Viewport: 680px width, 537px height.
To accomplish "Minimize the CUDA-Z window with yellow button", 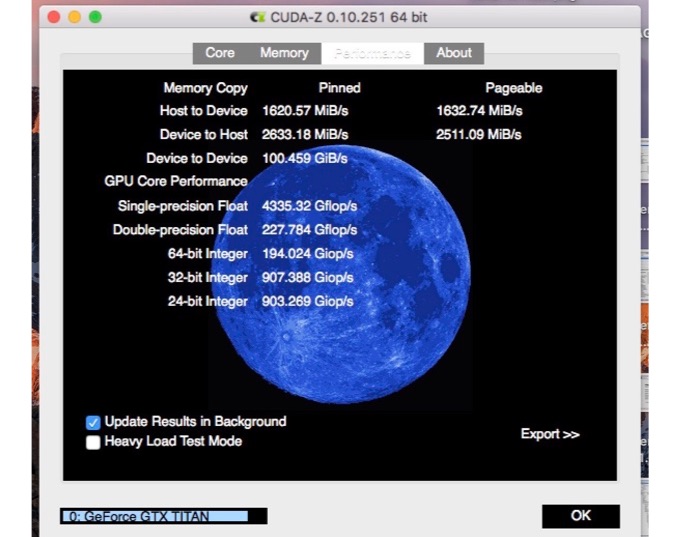I will [x=74, y=17].
